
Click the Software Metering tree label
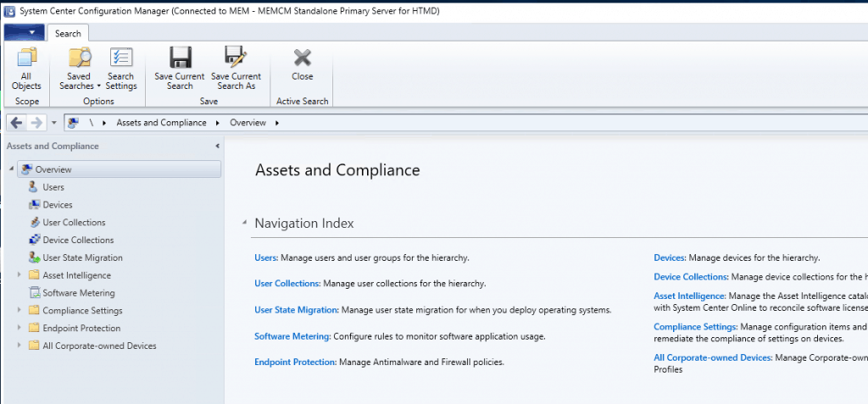(x=79, y=293)
